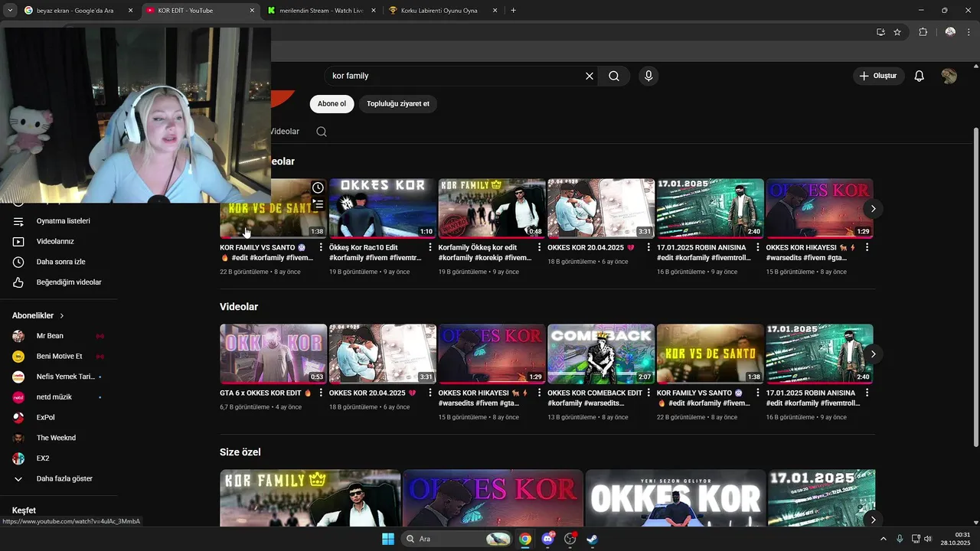Open COMEBACK video thumbnail
980x551 pixels.
pyautogui.click(x=601, y=354)
